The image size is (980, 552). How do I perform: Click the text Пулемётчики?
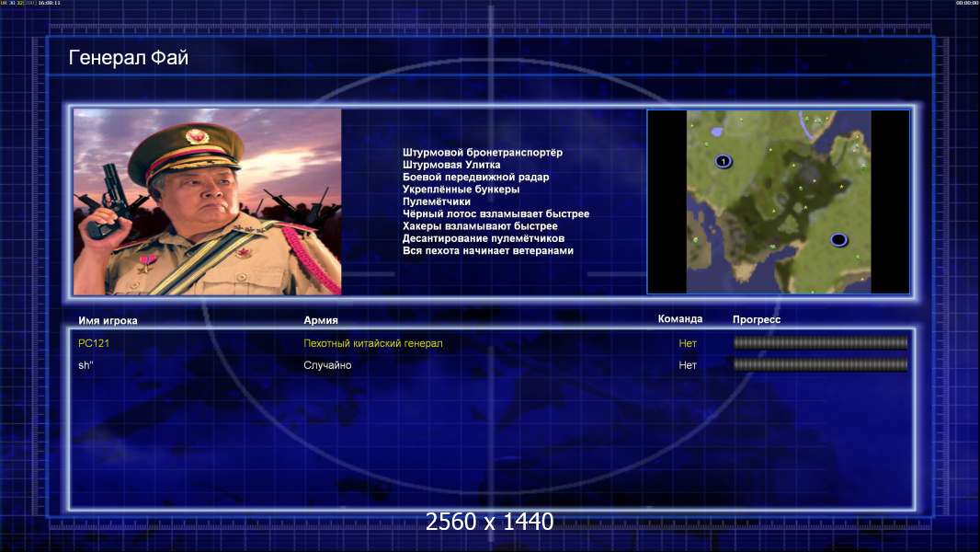[x=437, y=201]
